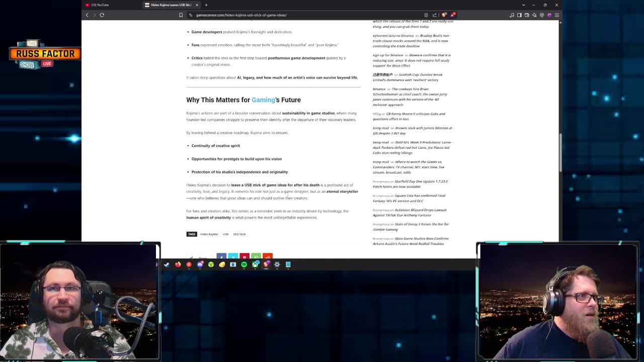The image size is (644, 362).
Task: Switch to the YouTube tab
Action: 112,5
